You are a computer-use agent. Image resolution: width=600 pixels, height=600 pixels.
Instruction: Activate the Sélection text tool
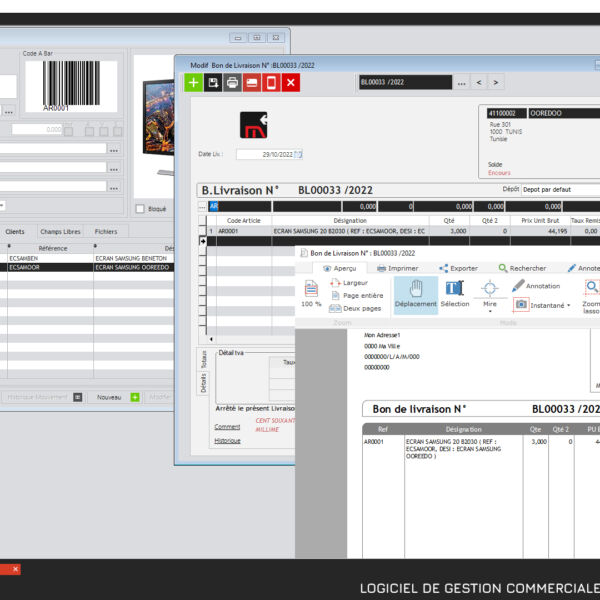tap(454, 294)
